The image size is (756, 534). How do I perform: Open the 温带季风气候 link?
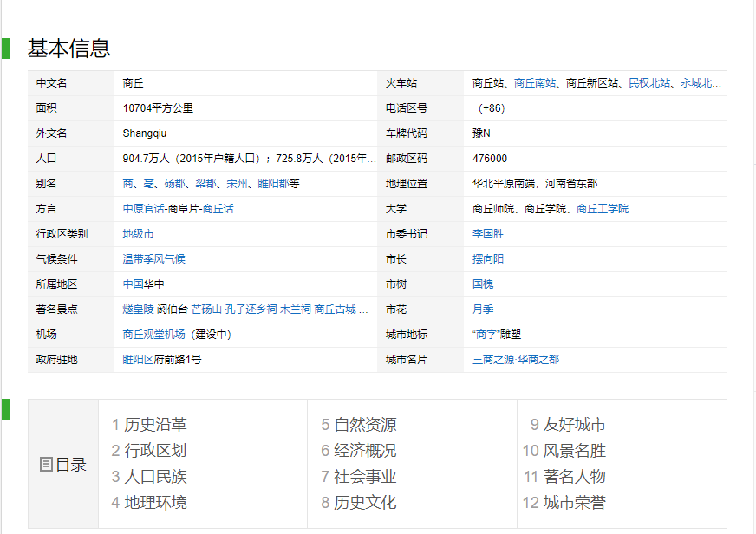pyautogui.click(x=154, y=259)
